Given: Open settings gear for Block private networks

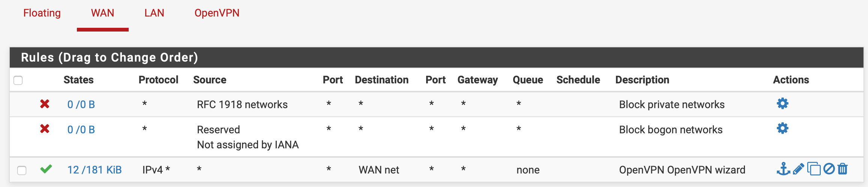Looking at the screenshot, I should click(782, 104).
